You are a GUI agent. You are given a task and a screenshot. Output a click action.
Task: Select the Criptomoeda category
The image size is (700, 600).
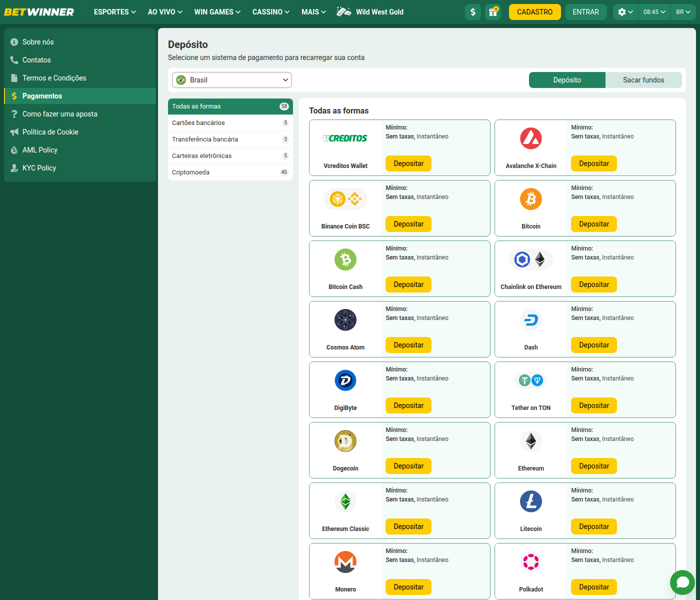[x=230, y=172]
